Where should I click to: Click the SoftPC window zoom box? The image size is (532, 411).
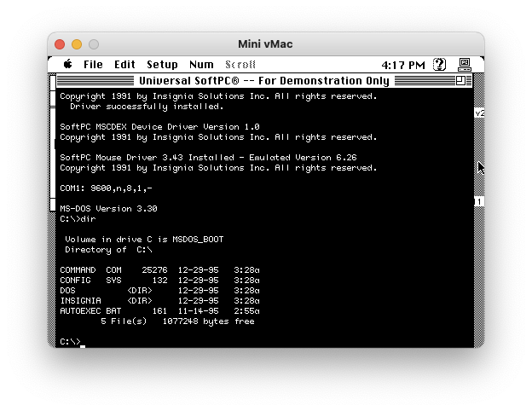click(x=460, y=80)
